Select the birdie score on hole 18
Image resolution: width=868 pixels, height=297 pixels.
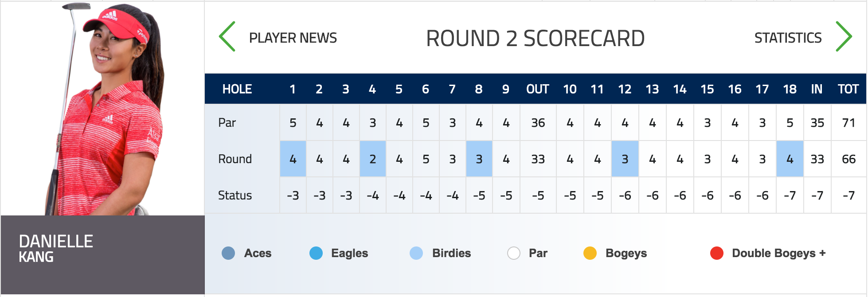tap(790, 159)
